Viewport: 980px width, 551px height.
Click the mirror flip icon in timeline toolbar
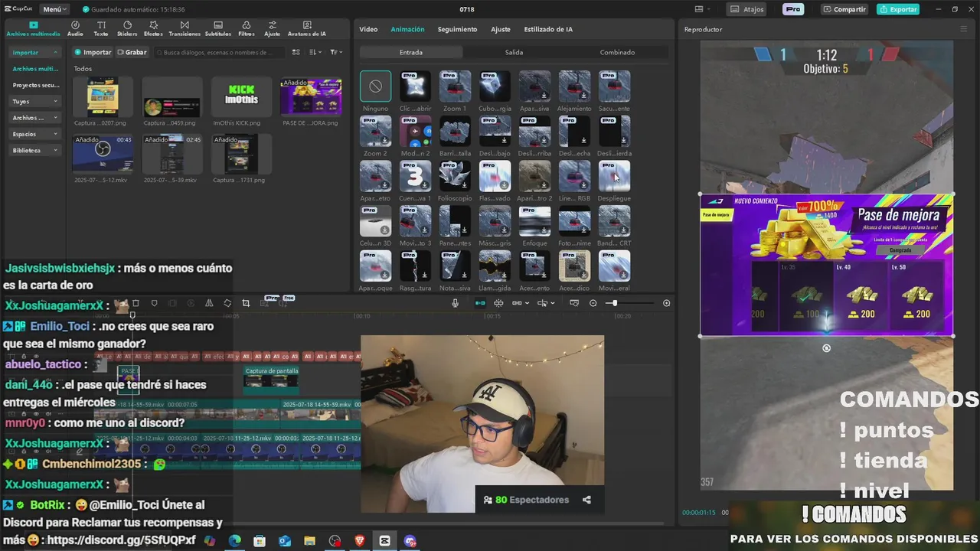pyautogui.click(x=209, y=303)
